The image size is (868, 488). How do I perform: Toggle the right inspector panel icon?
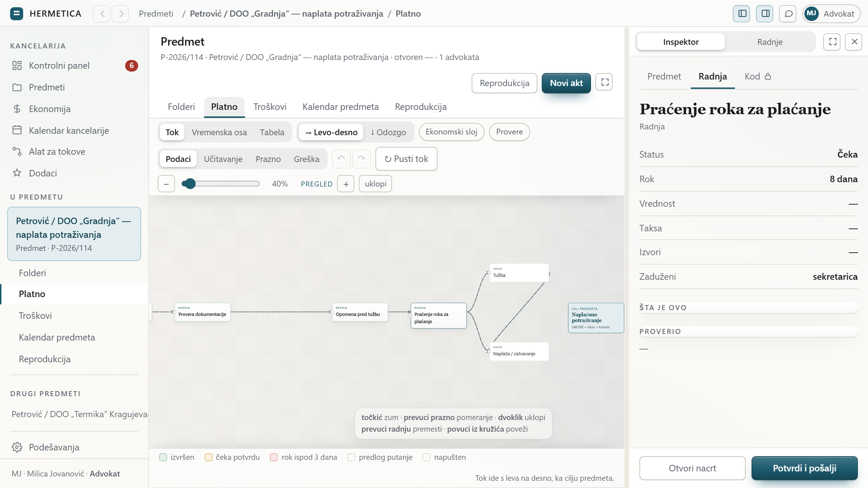(765, 14)
